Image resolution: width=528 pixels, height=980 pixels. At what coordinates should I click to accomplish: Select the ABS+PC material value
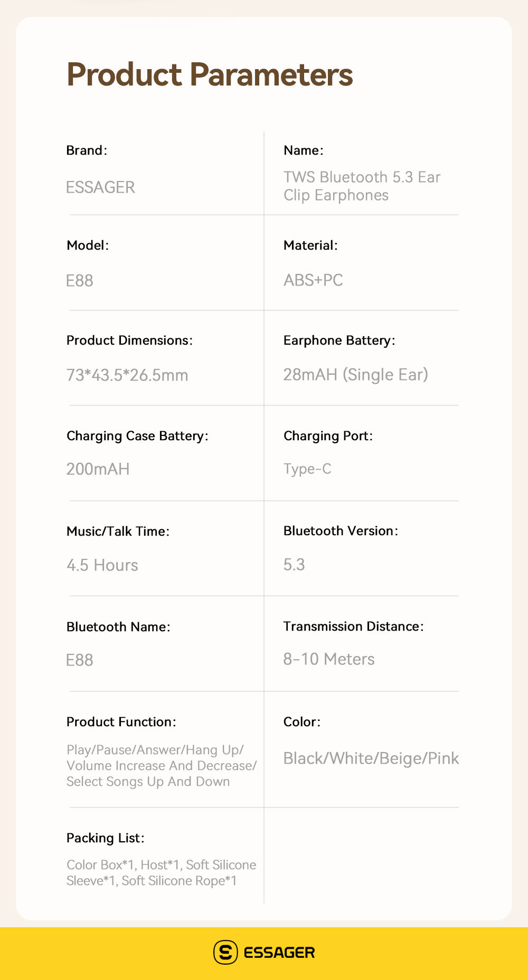point(313,280)
